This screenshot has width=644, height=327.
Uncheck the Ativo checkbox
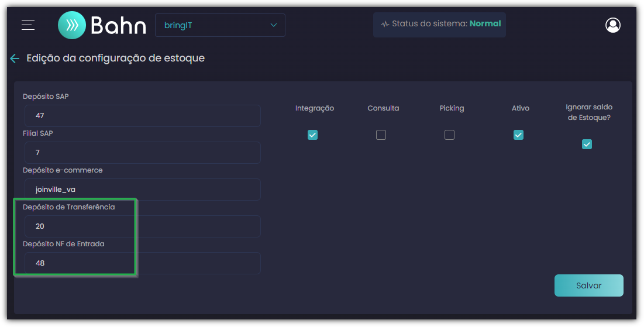(518, 135)
